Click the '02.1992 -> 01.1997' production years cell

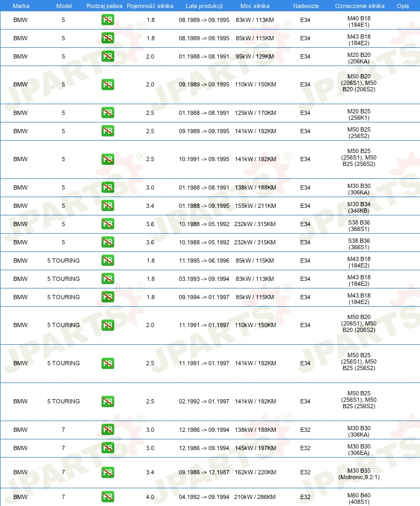pos(204,401)
